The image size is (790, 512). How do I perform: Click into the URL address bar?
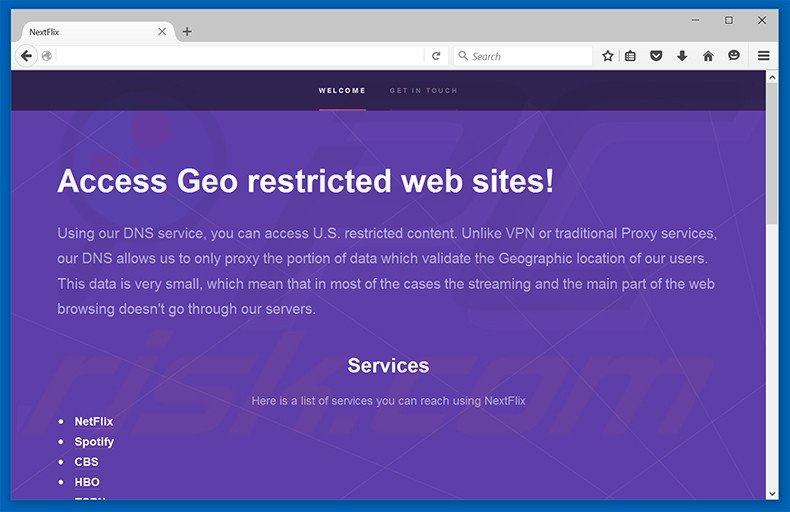(x=240, y=56)
